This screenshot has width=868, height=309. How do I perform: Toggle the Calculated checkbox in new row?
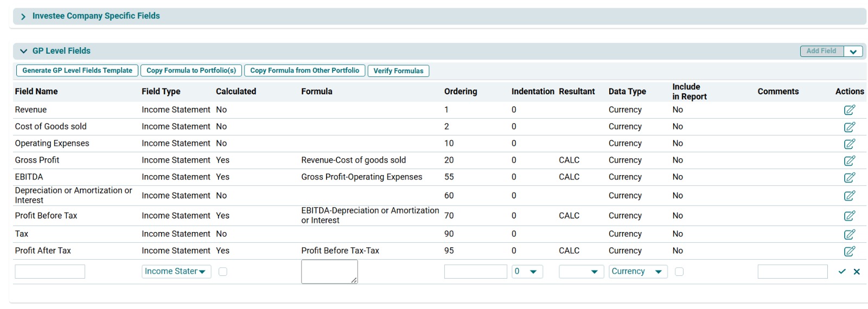click(222, 272)
